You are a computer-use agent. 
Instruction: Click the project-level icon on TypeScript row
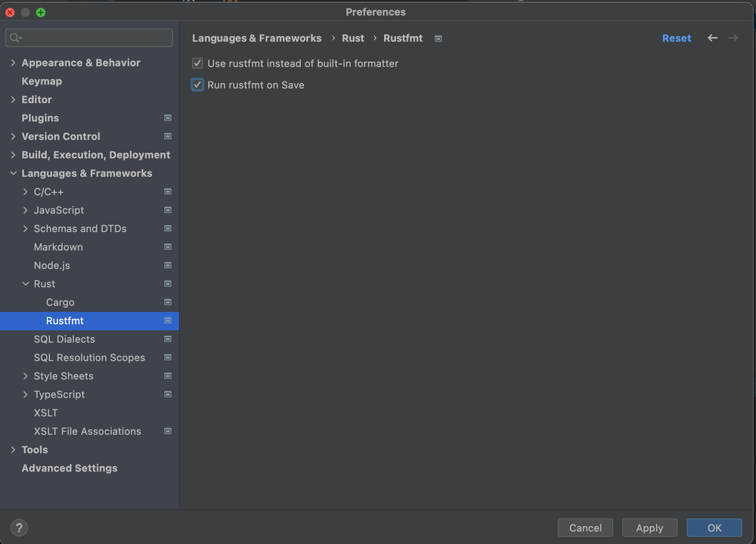point(168,394)
